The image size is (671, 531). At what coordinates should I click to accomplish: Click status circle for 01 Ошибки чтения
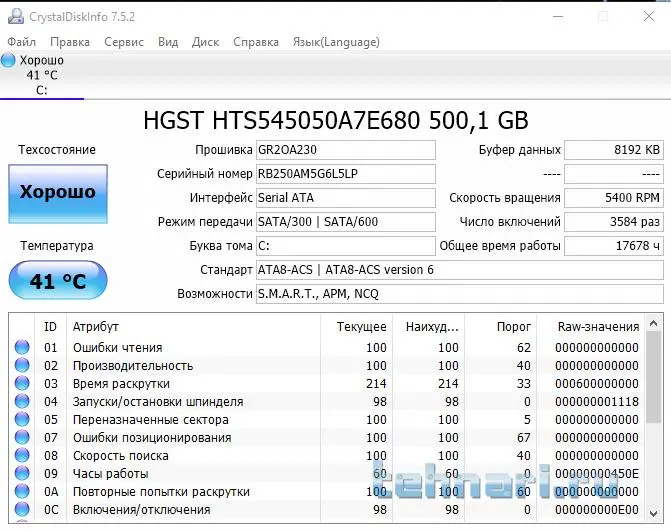tap(22, 347)
